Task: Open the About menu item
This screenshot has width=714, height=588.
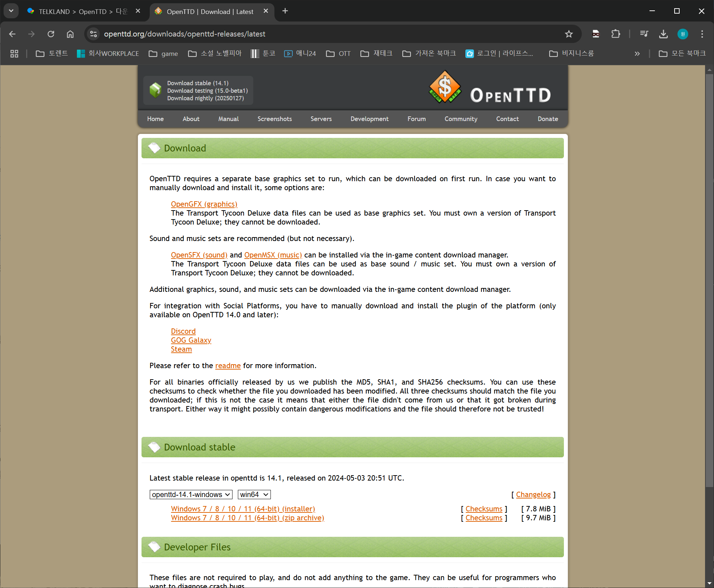Action: point(191,119)
